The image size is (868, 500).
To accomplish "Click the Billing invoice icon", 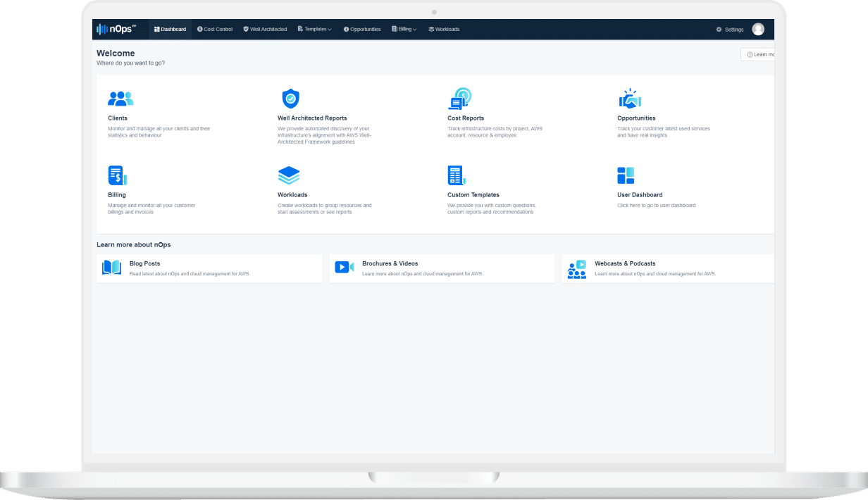I will 117,175.
